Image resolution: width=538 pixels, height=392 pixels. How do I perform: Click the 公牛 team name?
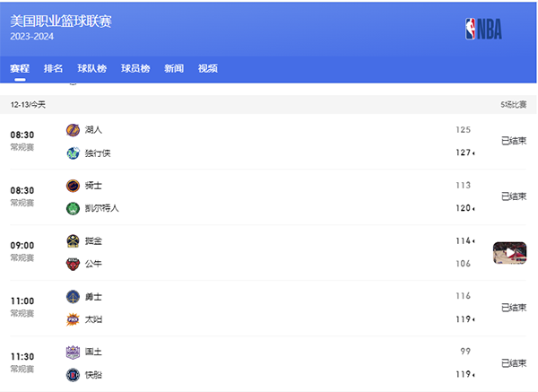pyautogui.click(x=93, y=264)
